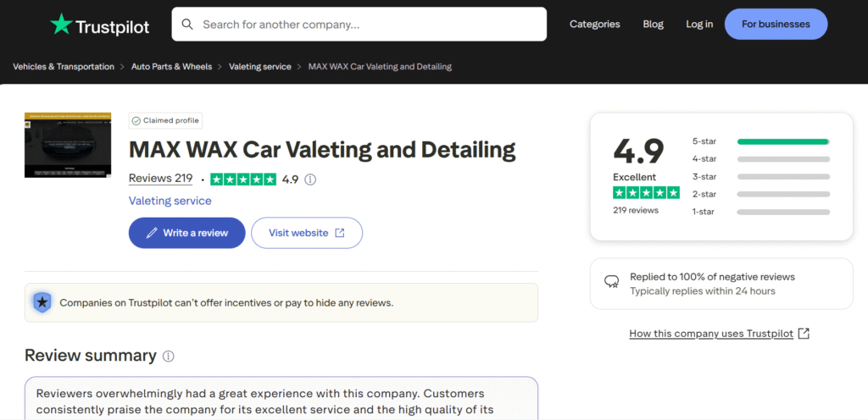This screenshot has width=868, height=420.
Task: Open the Log in link
Action: (699, 25)
